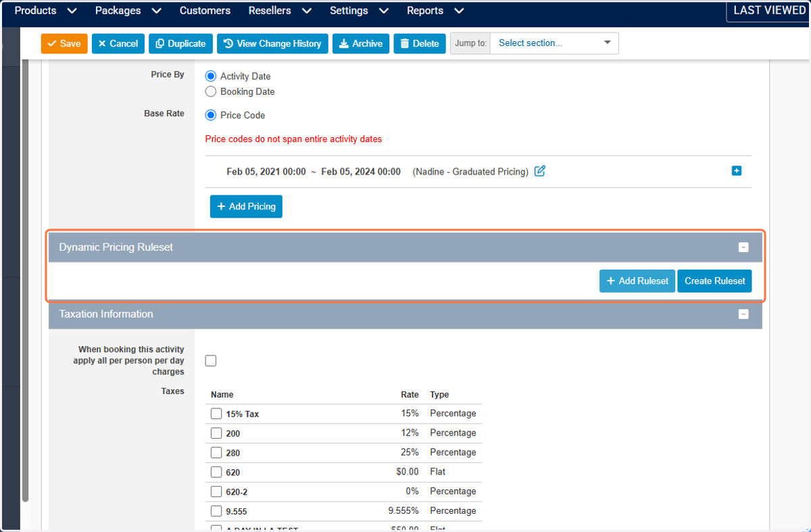Toggle the apply all per person charges checkbox

pyautogui.click(x=211, y=360)
